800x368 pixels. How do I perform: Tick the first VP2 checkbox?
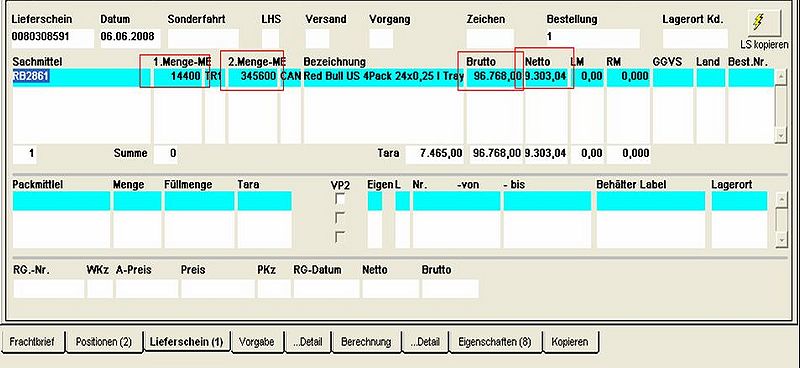(340, 199)
